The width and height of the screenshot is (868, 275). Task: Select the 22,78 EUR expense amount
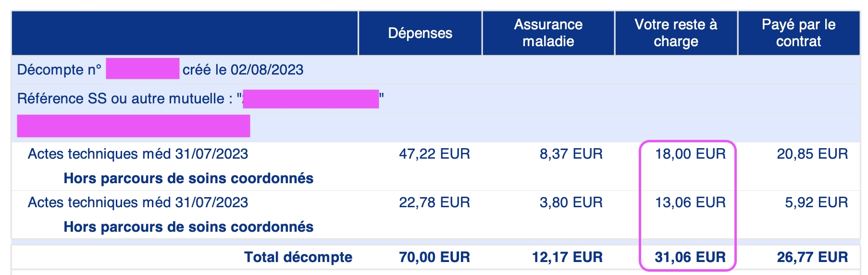(x=434, y=202)
